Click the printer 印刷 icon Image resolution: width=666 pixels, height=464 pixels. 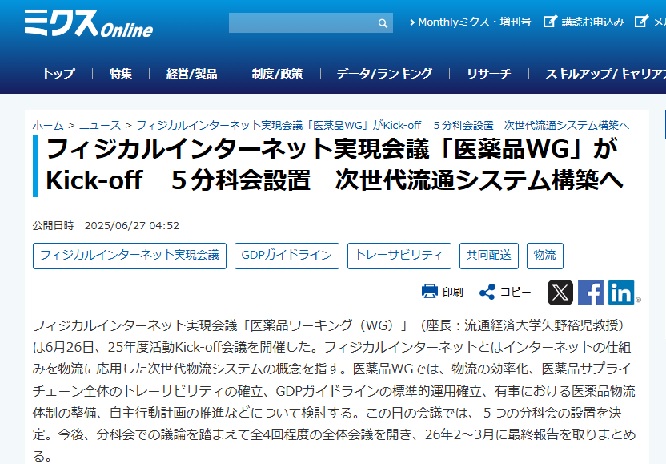(x=430, y=292)
